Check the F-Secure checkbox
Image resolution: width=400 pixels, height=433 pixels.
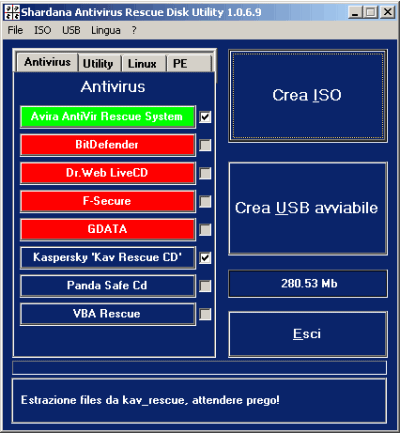(205, 201)
